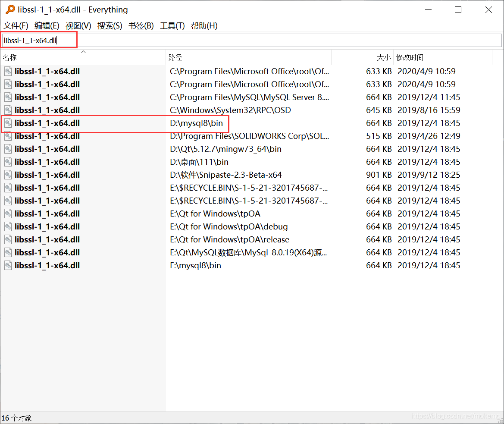Screen dimensions: 504x424
Task: Open the 编辑(E) menu
Action: [x=47, y=26]
